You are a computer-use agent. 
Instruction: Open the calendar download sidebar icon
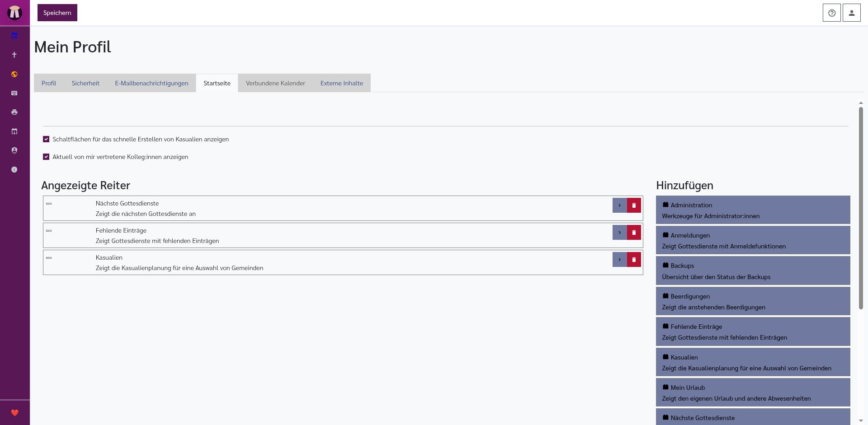(14, 131)
